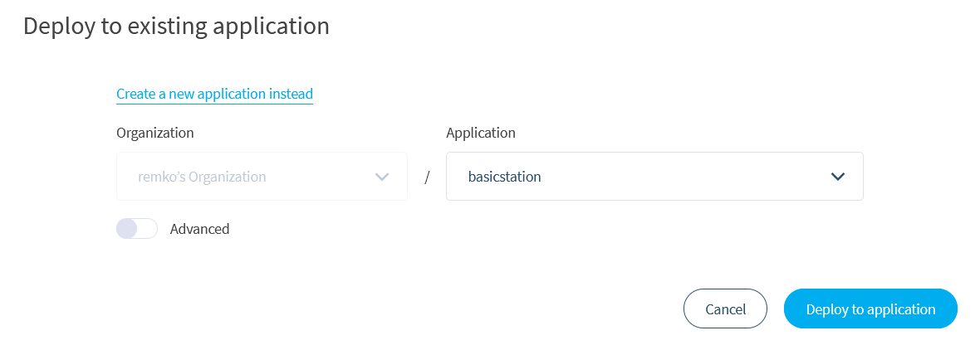Click the Organization field label
980x345 pixels.
(155, 133)
